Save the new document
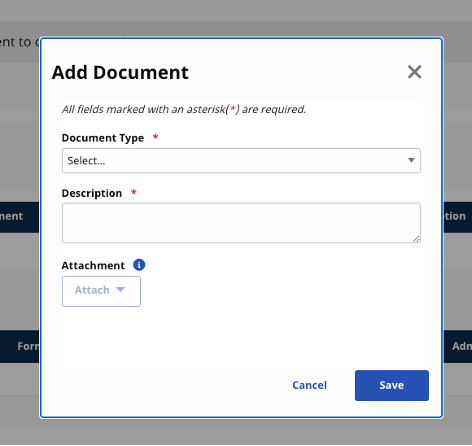The width and height of the screenshot is (472, 446). [392, 385]
